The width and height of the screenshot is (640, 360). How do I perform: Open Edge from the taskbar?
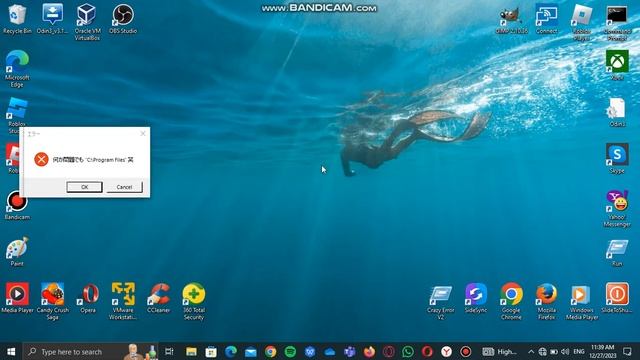point(231,351)
